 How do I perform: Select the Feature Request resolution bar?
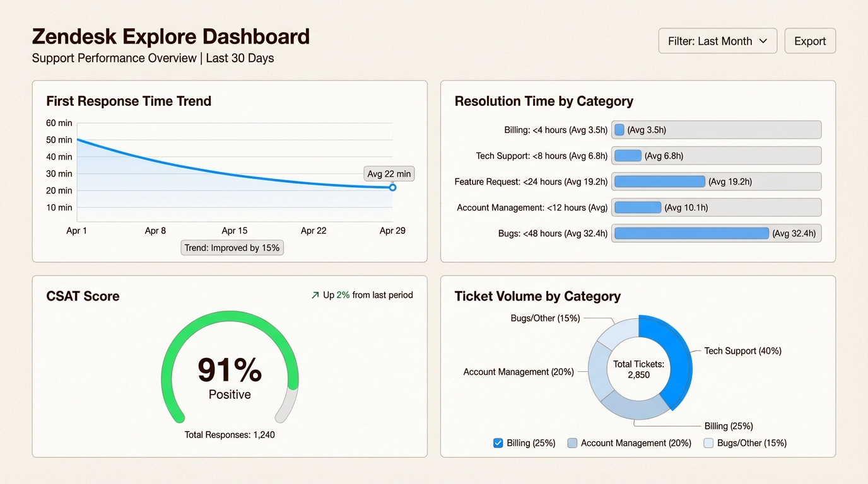[659, 181]
